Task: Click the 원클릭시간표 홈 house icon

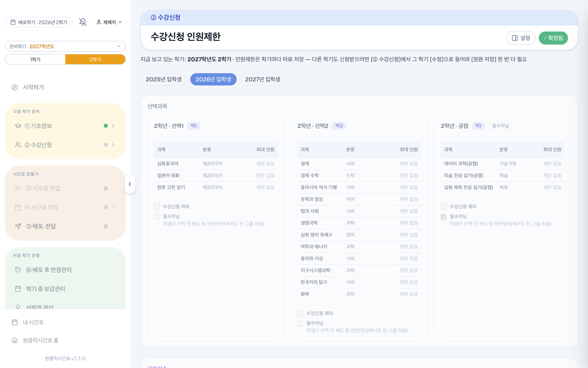Action: point(15,340)
